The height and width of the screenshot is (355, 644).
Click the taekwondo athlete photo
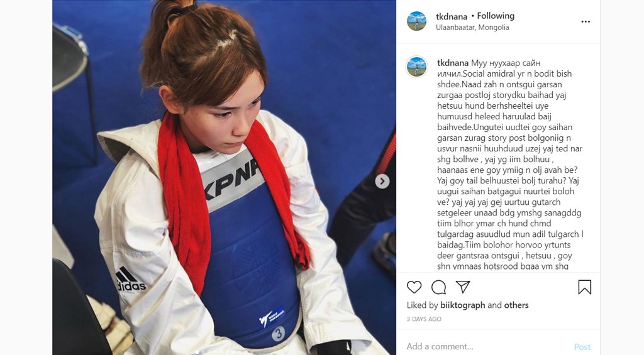click(x=225, y=177)
